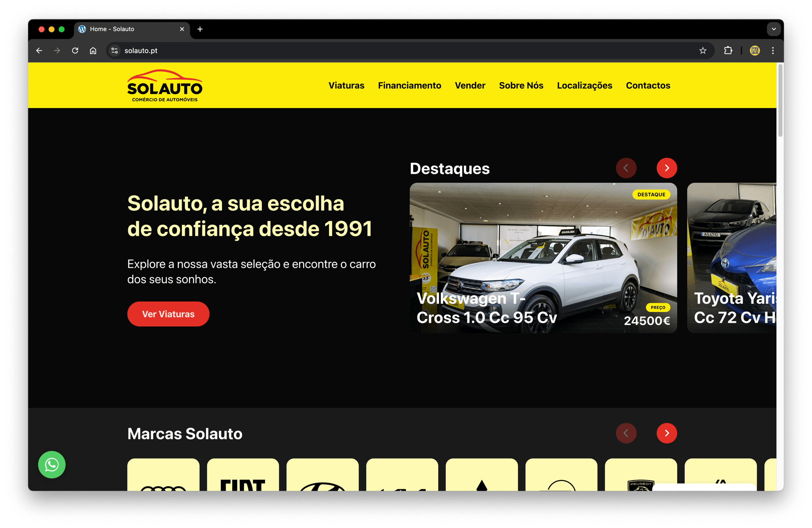Click the Solauto logo
The height and width of the screenshot is (528, 812).
click(x=165, y=86)
